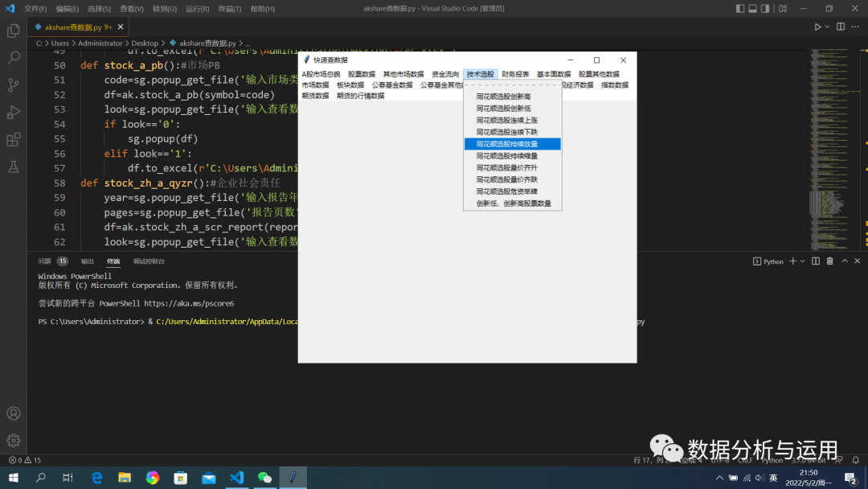Click Desktop breadcrumb segment
The image size is (868, 489).
[x=145, y=43]
